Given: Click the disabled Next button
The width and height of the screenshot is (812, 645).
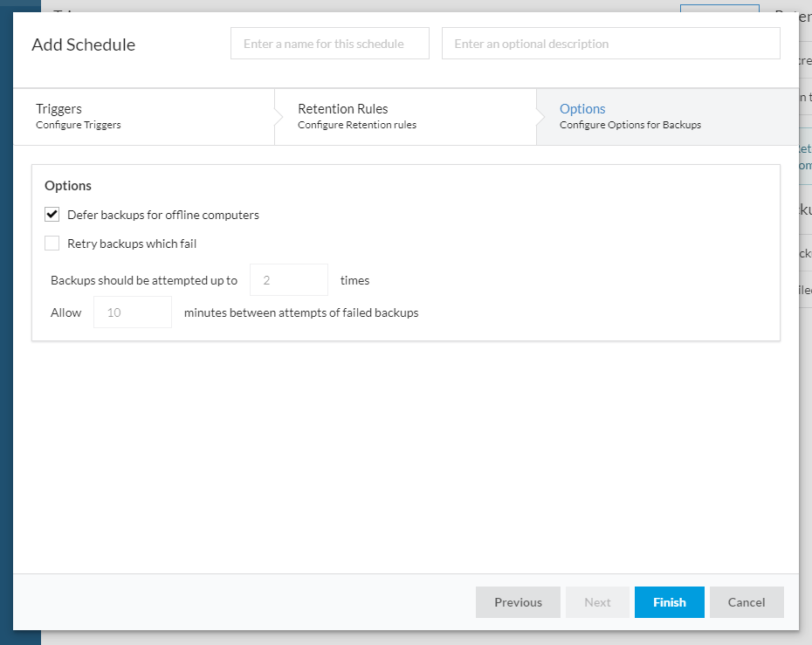Looking at the screenshot, I should click(597, 602).
